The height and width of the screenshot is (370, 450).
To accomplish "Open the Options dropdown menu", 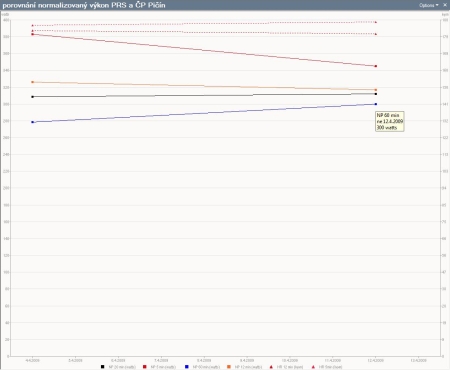I will pos(429,5).
